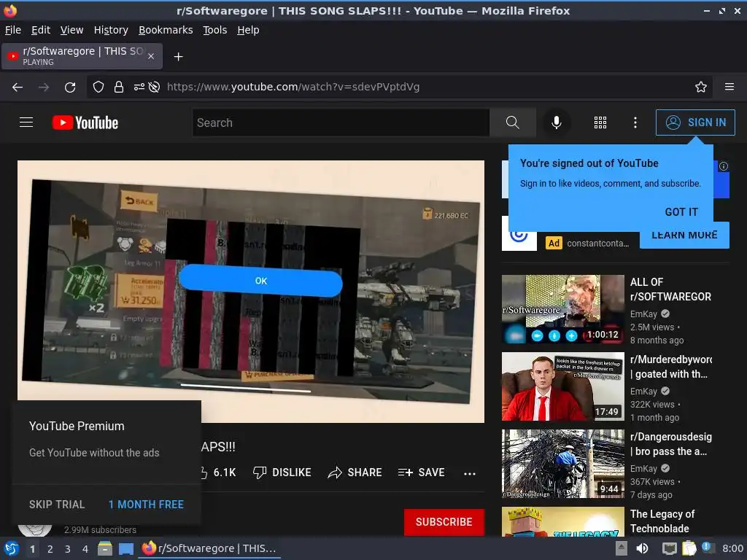This screenshot has width=747, height=560.
Task: Click EmKay channel under r/Murderedbywords video
Action: tap(643, 391)
